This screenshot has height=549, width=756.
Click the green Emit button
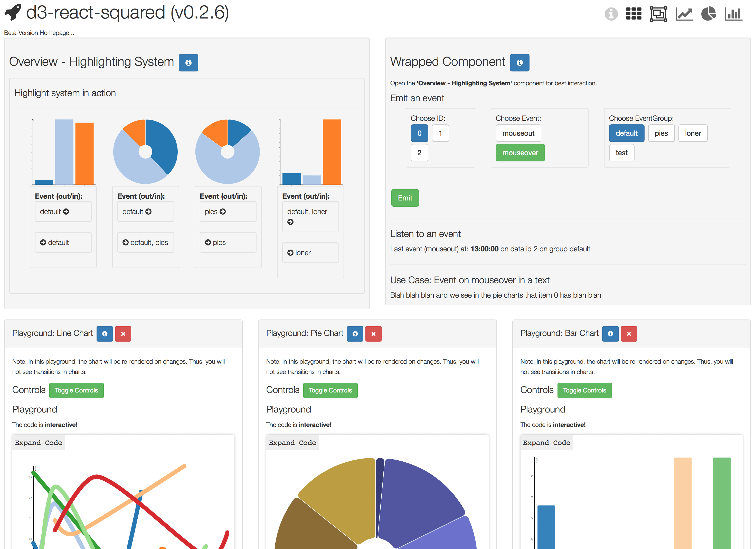405,198
